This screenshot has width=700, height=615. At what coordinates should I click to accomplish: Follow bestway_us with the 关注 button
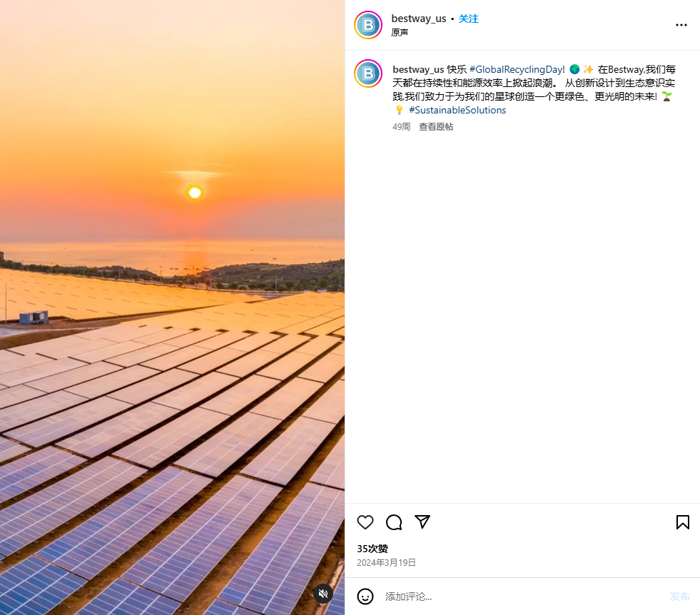tap(469, 19)
